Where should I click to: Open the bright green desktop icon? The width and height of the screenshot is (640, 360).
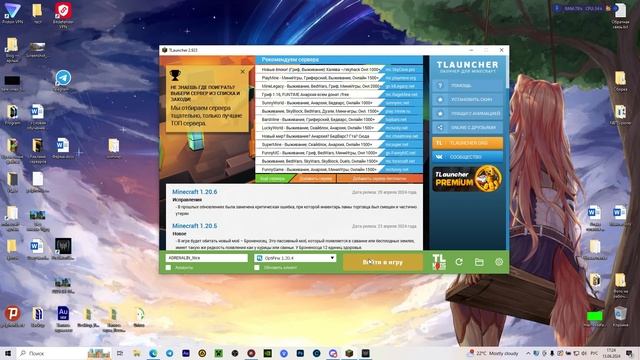tap(594, 318)
